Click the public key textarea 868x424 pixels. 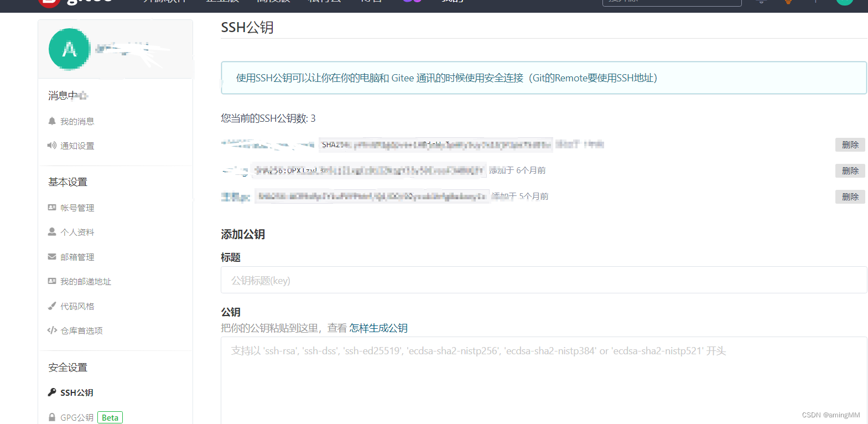[544, 381]
